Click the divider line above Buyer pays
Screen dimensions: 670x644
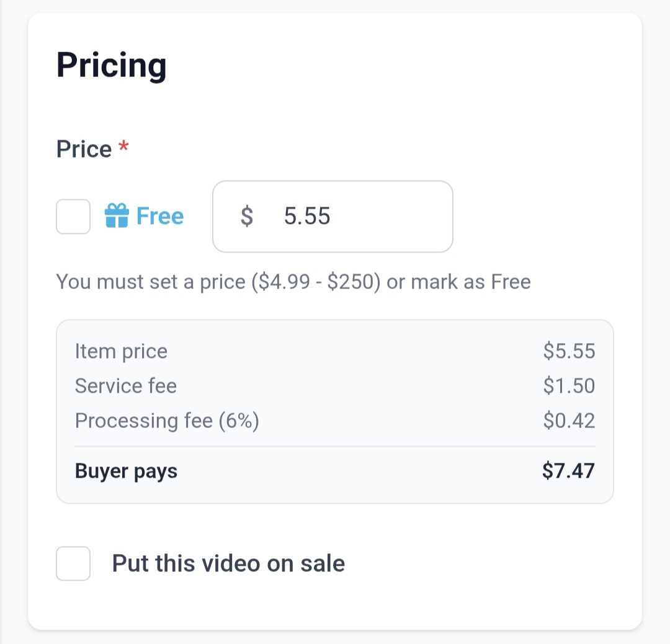pos(335,446)
